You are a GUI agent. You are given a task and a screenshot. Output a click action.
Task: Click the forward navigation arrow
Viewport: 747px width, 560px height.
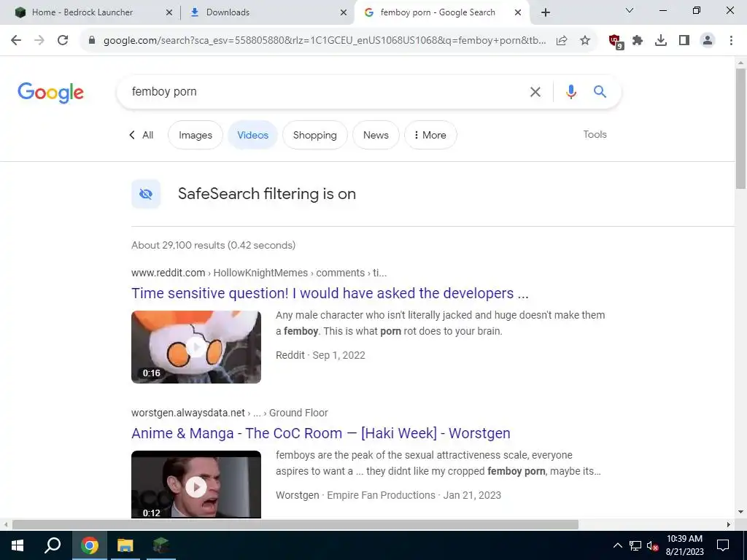[x=39, y=41]
